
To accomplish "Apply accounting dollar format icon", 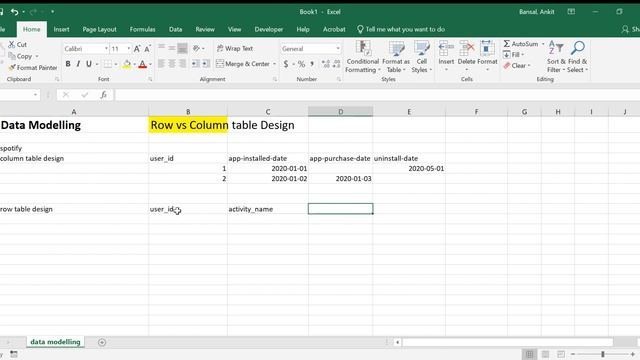I will click(x=286, y=64).
